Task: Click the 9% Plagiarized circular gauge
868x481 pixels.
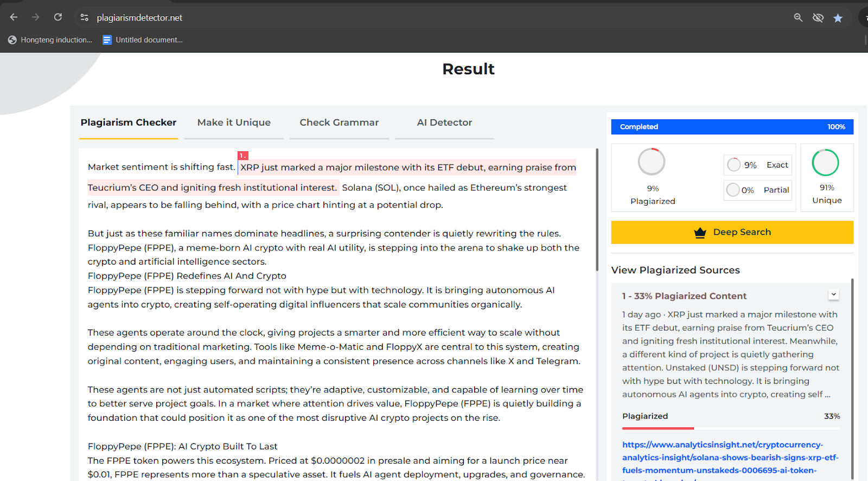Action: (652, 162)
